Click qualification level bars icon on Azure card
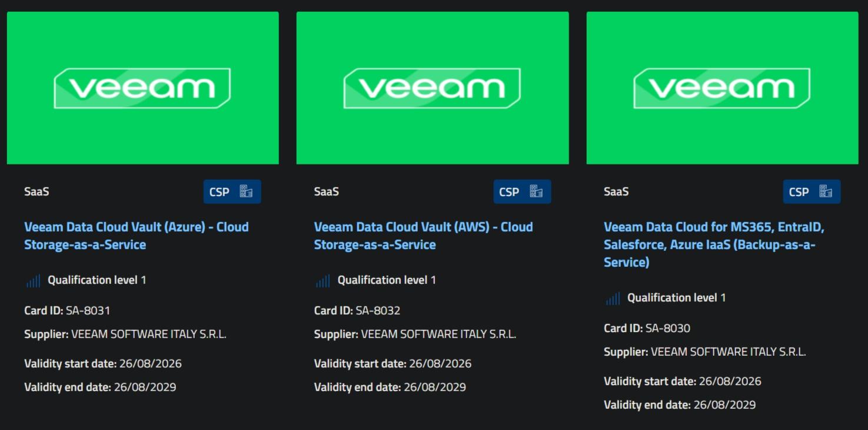This screenshot has width=868, height=430. coord(33,281)
